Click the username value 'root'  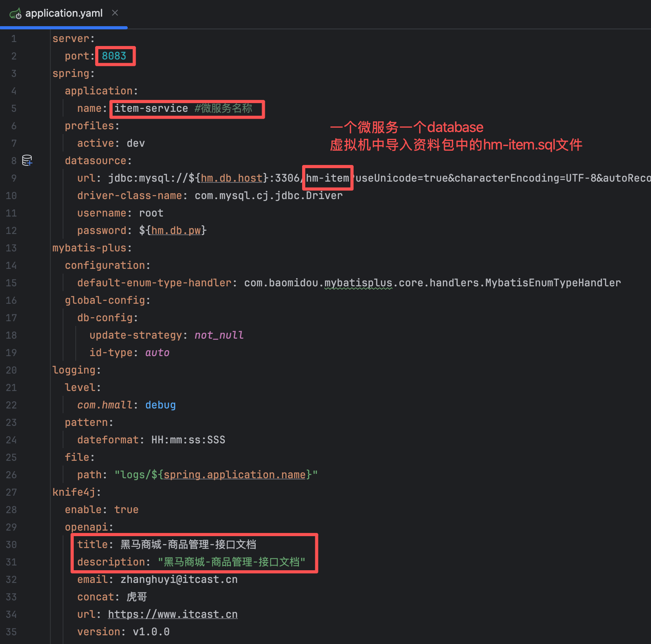pos(151,213)
